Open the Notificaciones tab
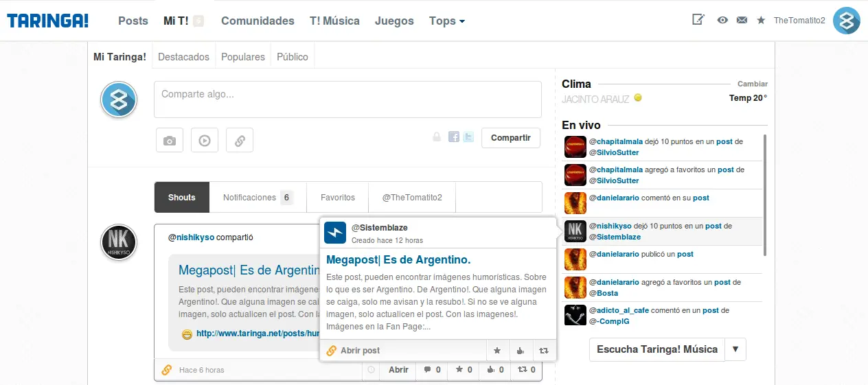Viewport: 868px width, 385px height. (x=258, y=198)
